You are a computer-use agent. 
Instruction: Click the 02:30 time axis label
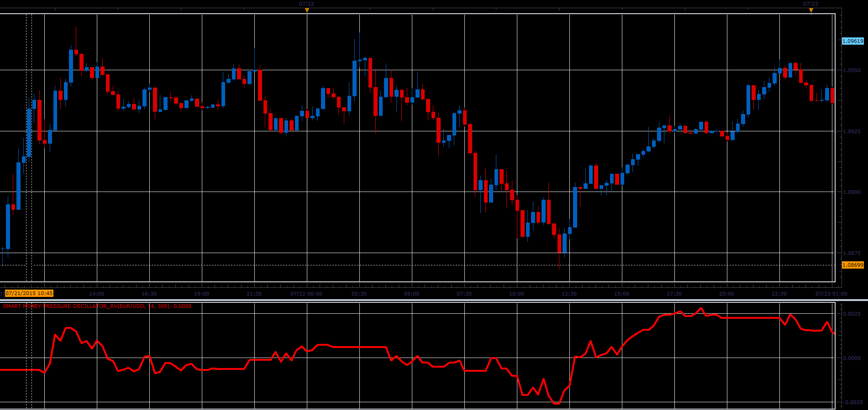pos(359,294)
